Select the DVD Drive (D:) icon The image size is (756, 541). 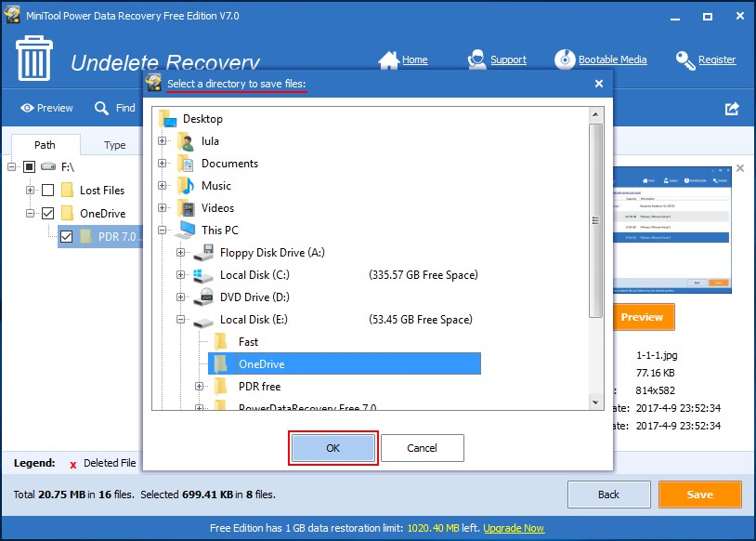(203, 297)
